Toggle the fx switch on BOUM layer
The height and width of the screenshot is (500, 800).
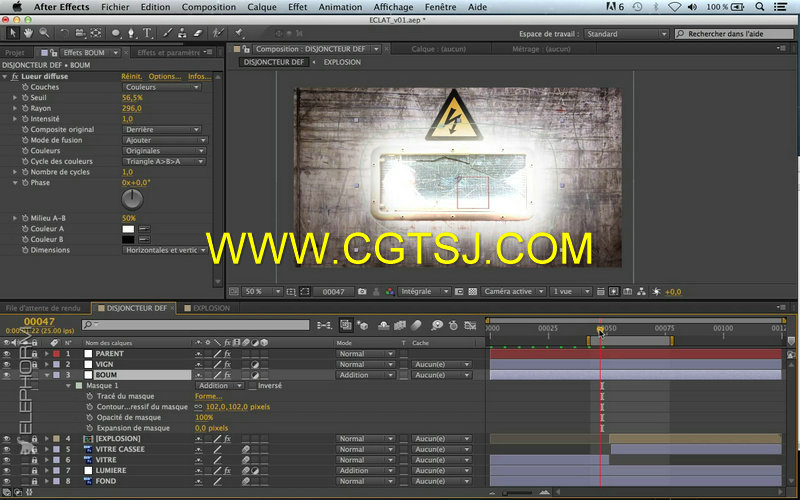click(x=228, y=375)
